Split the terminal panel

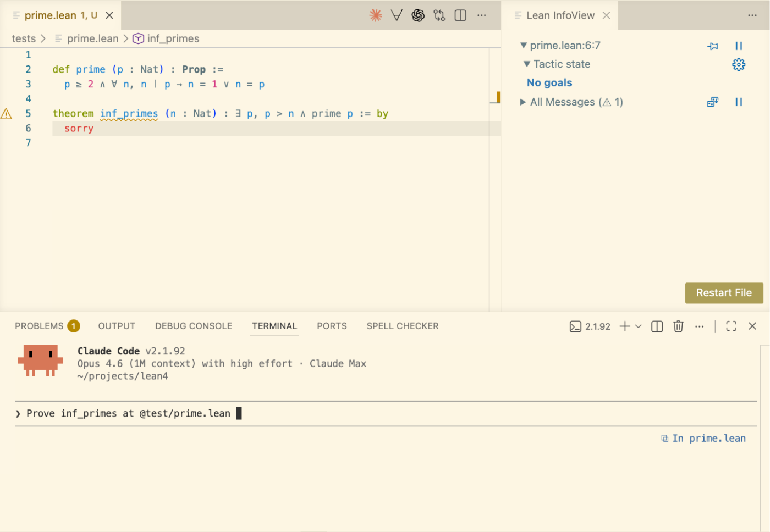click(x=657, y=326)
